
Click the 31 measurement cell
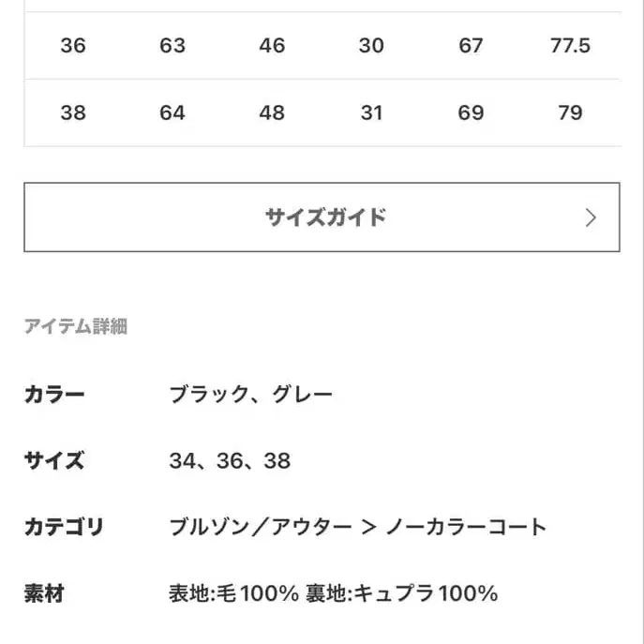[x=371, y=112]
